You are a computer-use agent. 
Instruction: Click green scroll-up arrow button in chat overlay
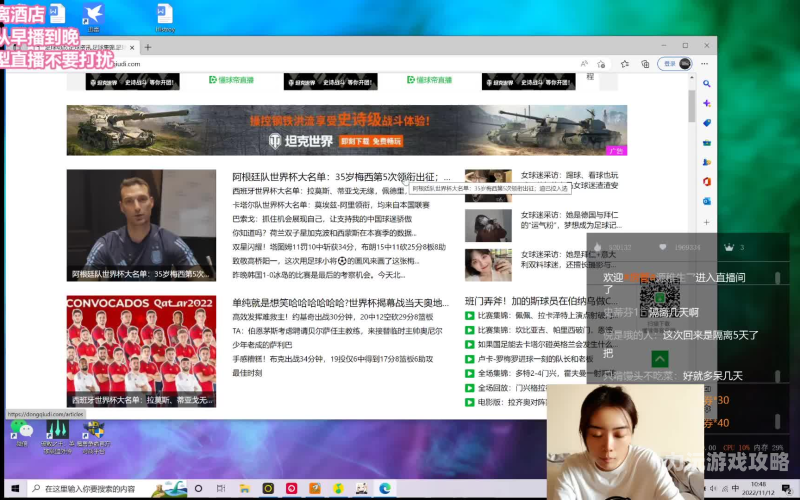660,359
